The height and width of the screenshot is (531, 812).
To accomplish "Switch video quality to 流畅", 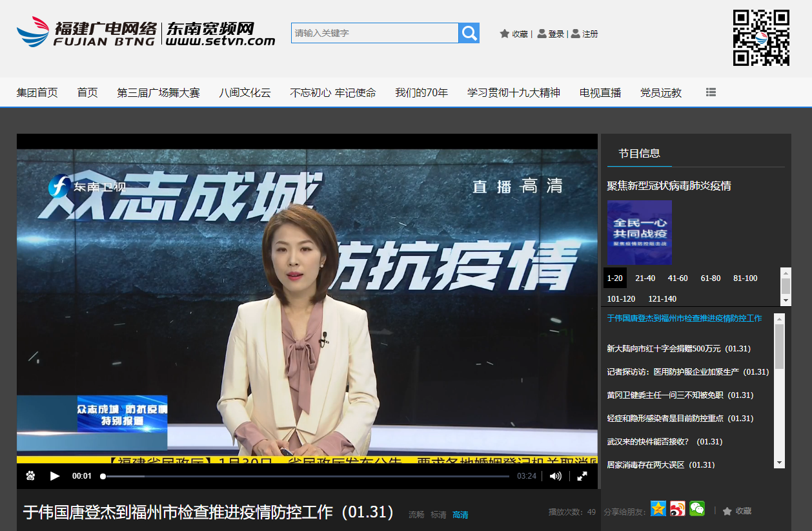I will [416, 515].
